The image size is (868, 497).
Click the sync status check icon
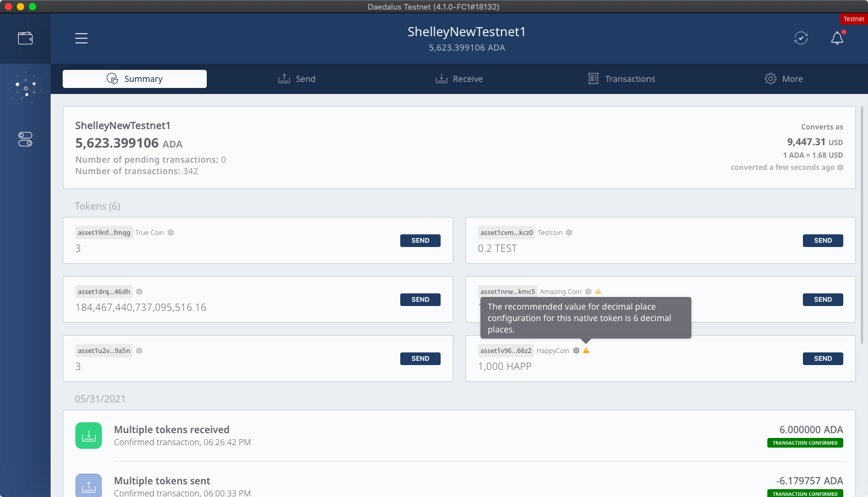click(x=800, y=39)
